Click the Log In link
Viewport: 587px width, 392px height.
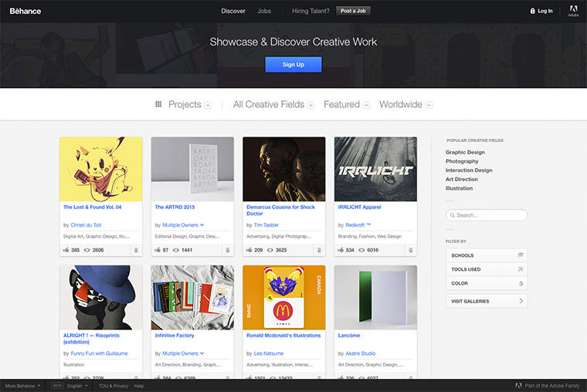point(545,11)
